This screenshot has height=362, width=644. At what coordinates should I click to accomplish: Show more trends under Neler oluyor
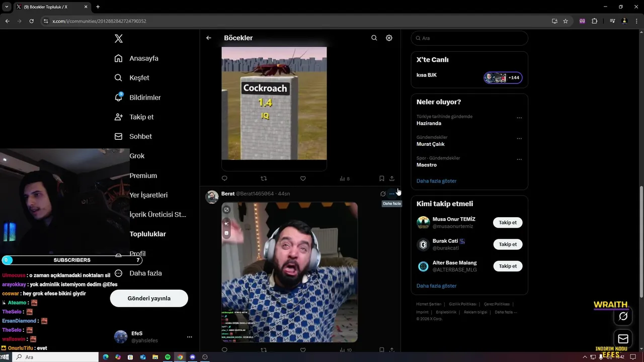coord(436,181)
